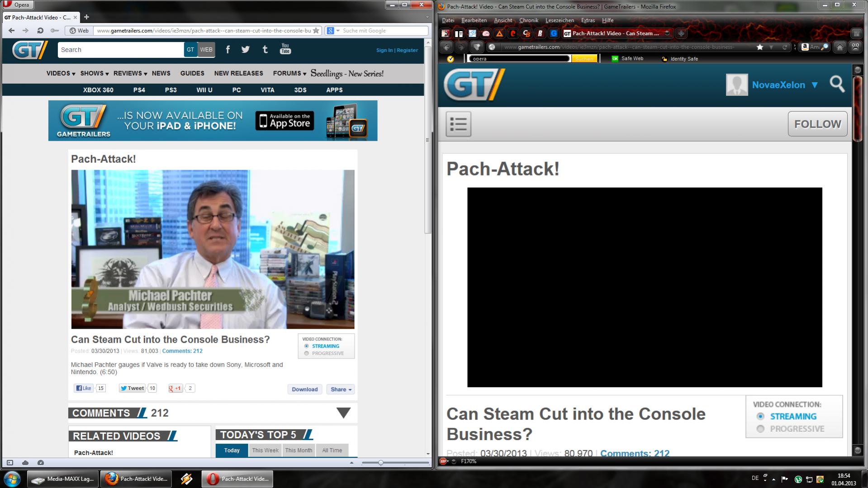Open the blue G pinned tab in Firefox
Image resolution: width=868 pixels, height=488 pixels.
(554, 33)
